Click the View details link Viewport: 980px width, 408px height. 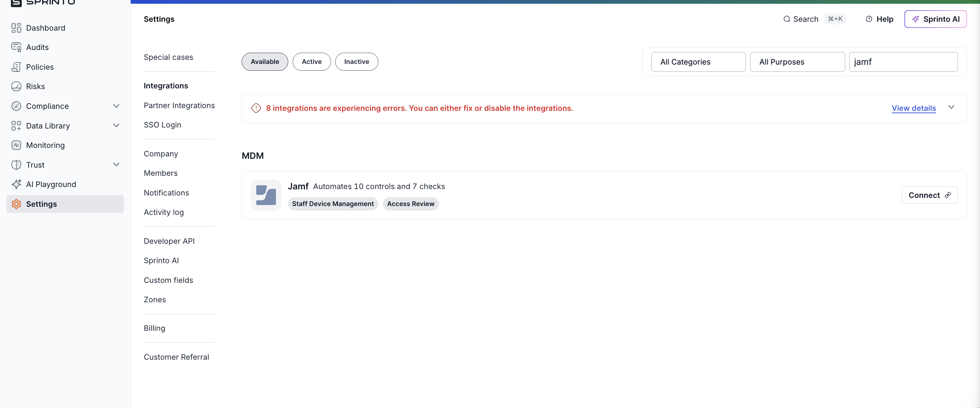913,108
